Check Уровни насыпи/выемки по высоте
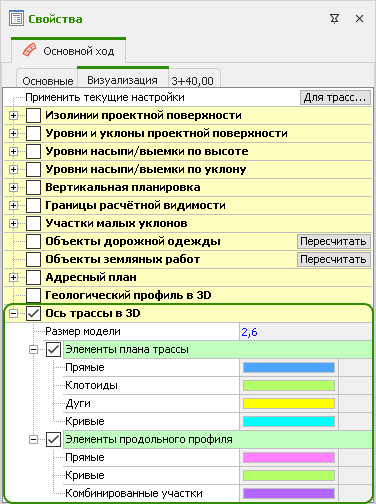The image size is (376, 504). [33, 152]
